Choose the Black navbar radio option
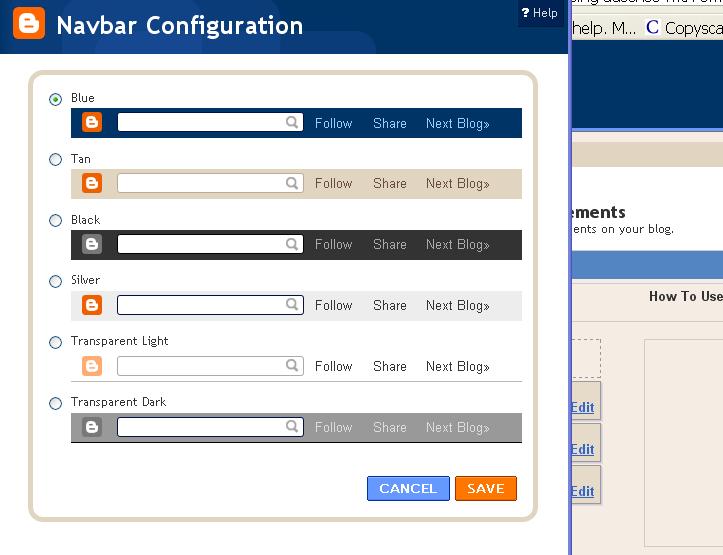Screen dimensions: 723x555 [x=55, y=220]
